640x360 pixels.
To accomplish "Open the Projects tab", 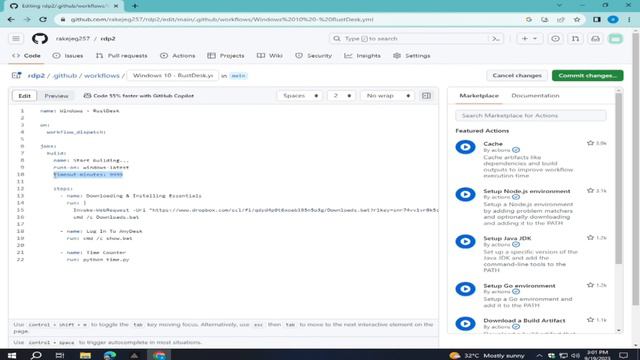I will click(x=226, y=56).
